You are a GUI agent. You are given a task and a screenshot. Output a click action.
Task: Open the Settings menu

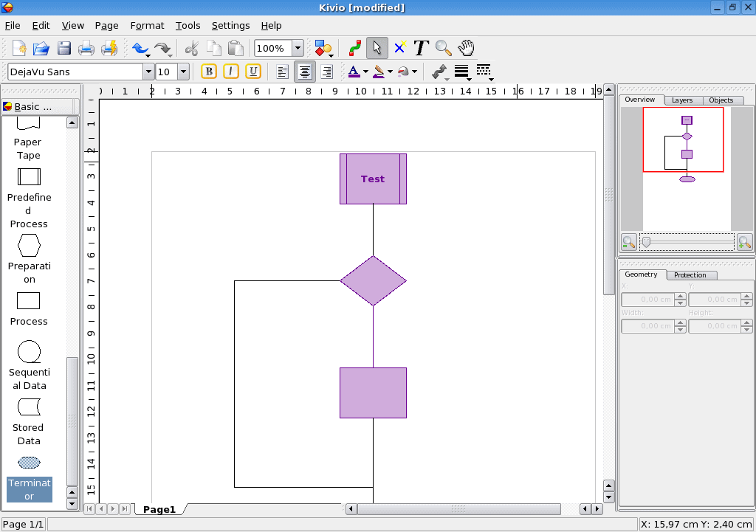coord(230,26)
